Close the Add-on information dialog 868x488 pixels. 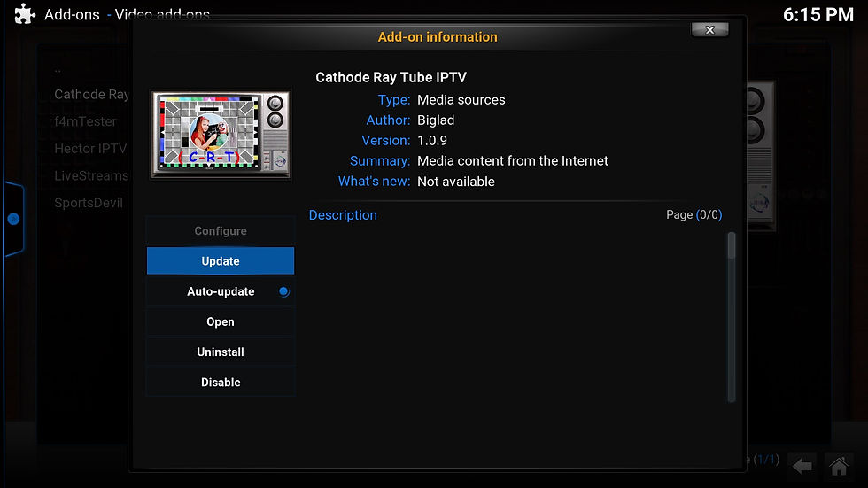[709, 30]
